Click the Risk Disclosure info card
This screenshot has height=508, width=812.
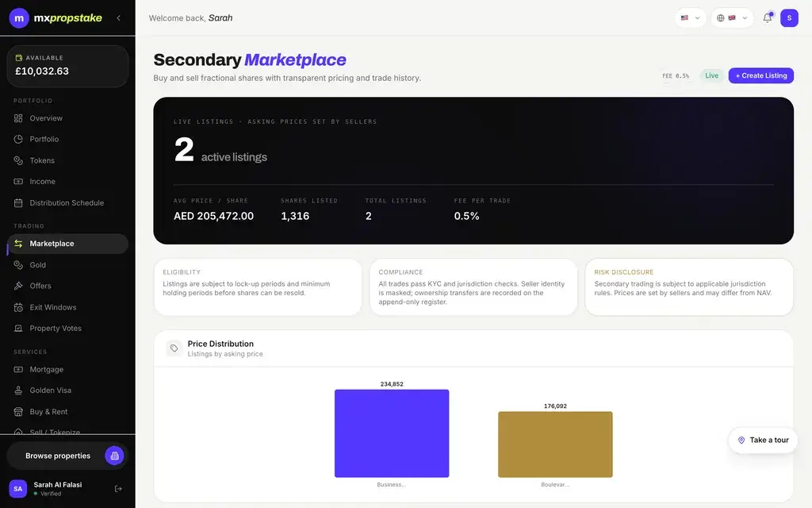[689, 287]
